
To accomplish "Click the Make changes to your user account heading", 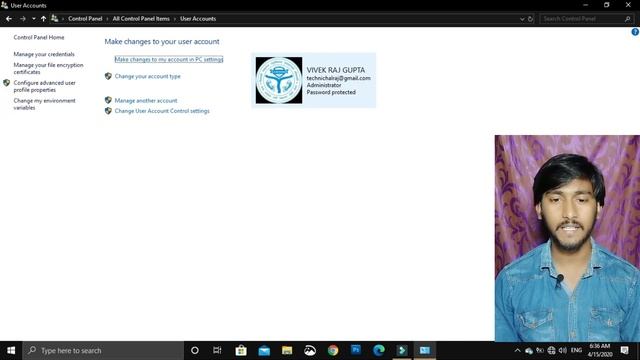I will 162,42.
